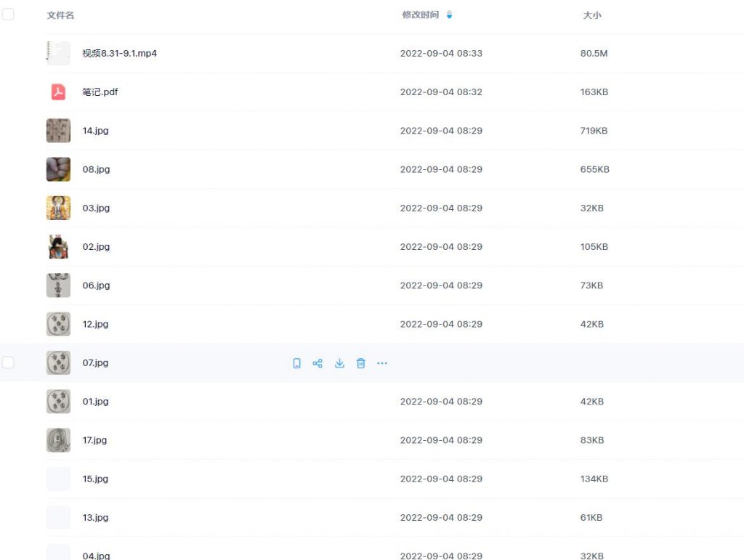
Task: Click the sort arrow beside 修改时间
Action: (x=449, y=15)
